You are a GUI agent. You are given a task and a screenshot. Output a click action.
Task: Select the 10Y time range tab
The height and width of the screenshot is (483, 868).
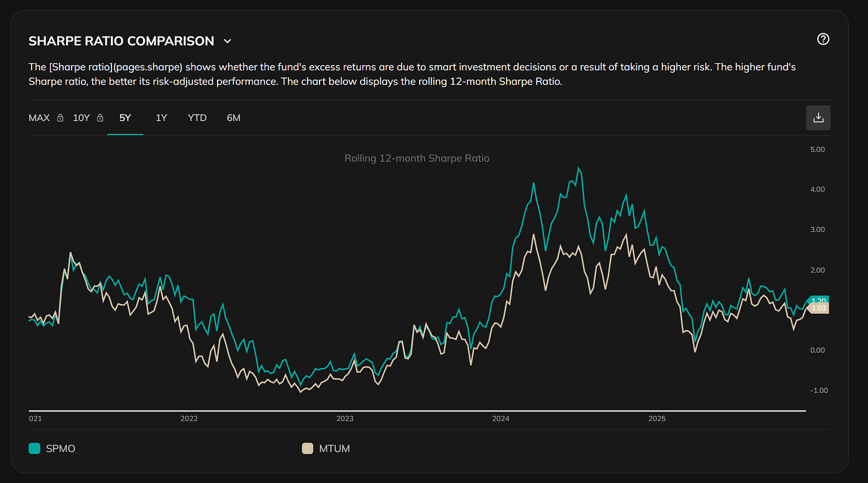click(81, 118)
